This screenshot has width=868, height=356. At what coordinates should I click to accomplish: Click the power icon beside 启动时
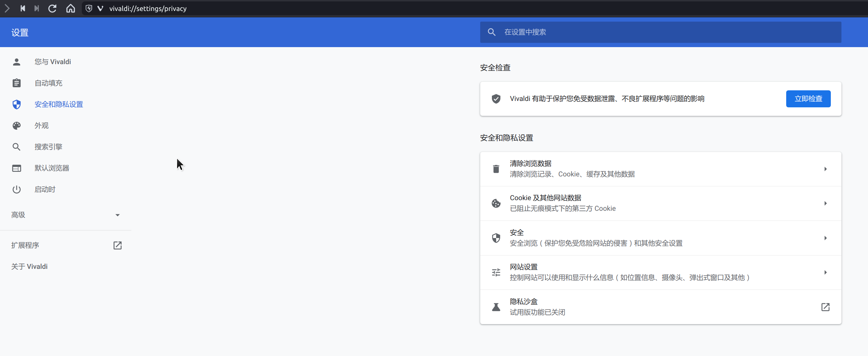(17, 189)
